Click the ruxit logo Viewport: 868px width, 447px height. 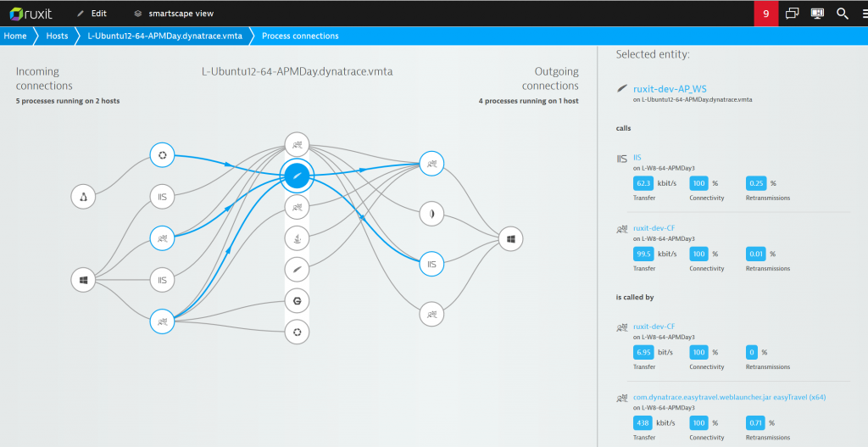coord(31,14)
